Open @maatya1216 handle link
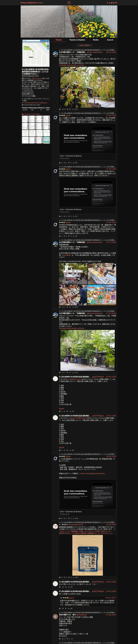138x644 pixels. (x=77, y=525)
